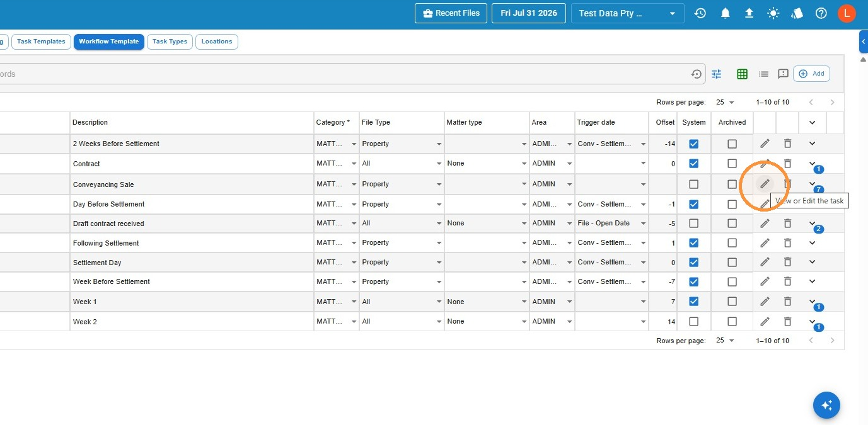The width and height of the screenshot is (868, 425).
Task: Edit the Week 1 task
Action: click(765, 302)
